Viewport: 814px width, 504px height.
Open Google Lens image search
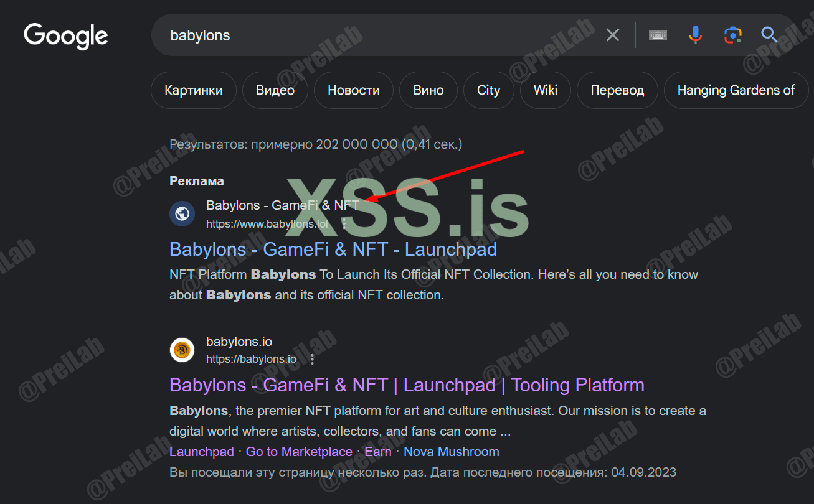coord(733,35)
